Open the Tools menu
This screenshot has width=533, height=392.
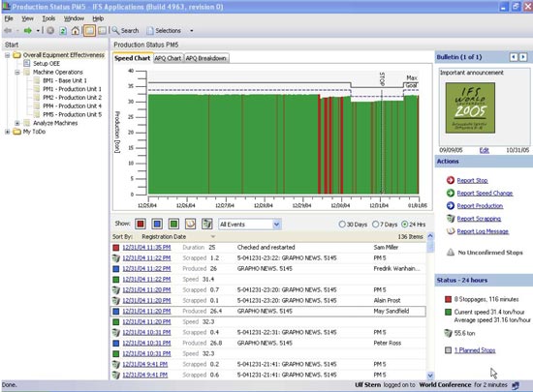pyautogui.click(x=48, y=18)
